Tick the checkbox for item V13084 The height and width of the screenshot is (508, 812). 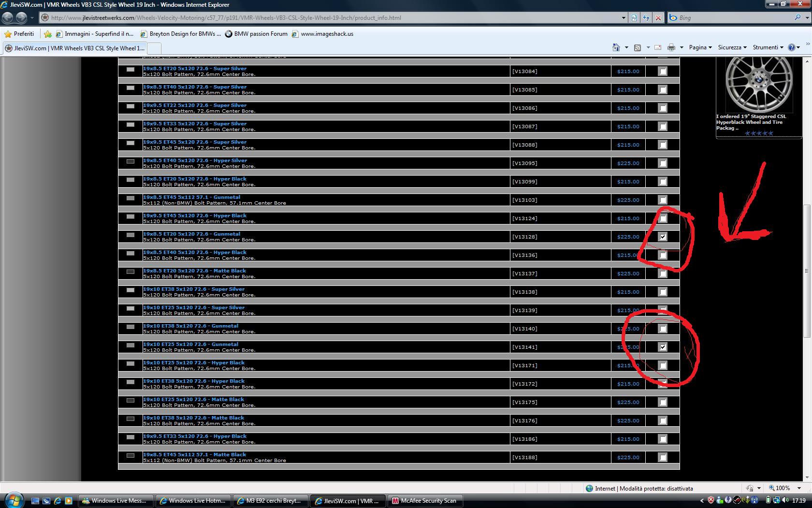[663, 71]
